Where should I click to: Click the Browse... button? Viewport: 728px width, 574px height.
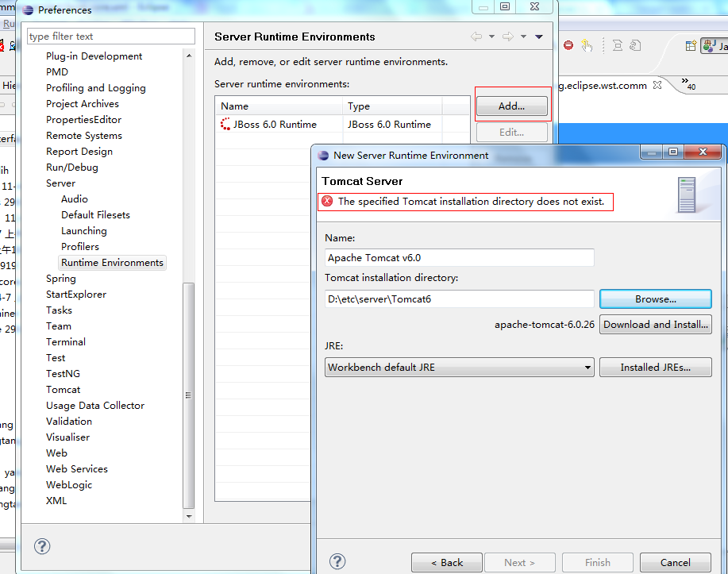click(x=655, y=299)
